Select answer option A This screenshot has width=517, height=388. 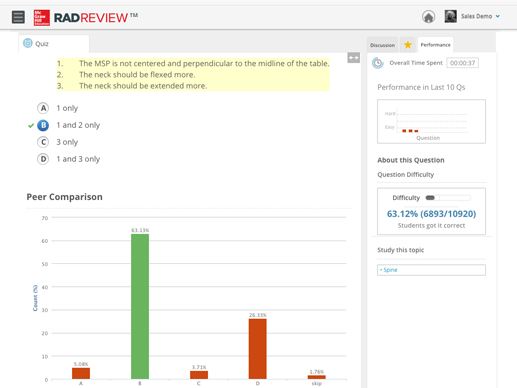click(43, 108)
